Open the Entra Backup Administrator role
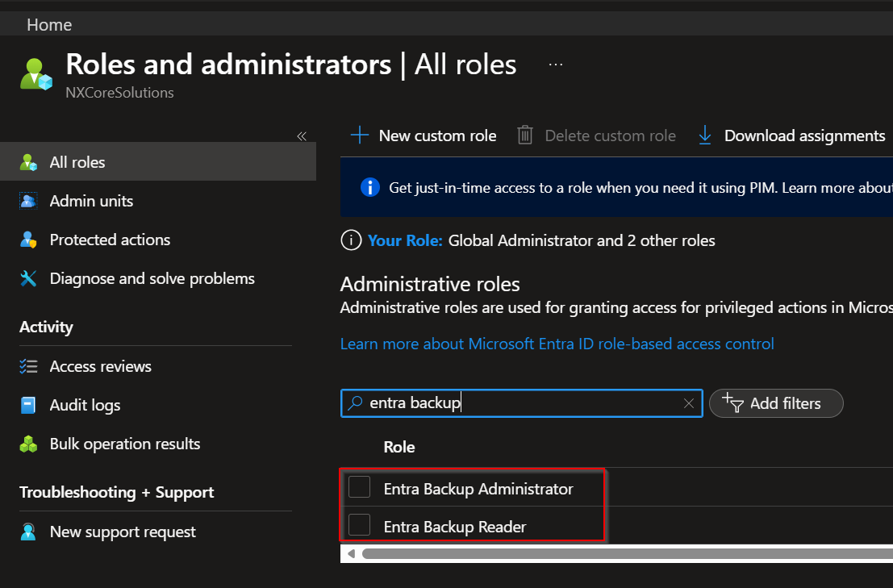Image resolution: width=893 pixels, height=588 pixels. coord(478,489)
